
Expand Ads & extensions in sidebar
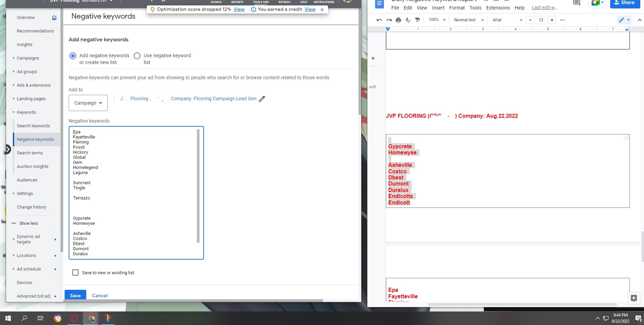[x=14, y=85]
